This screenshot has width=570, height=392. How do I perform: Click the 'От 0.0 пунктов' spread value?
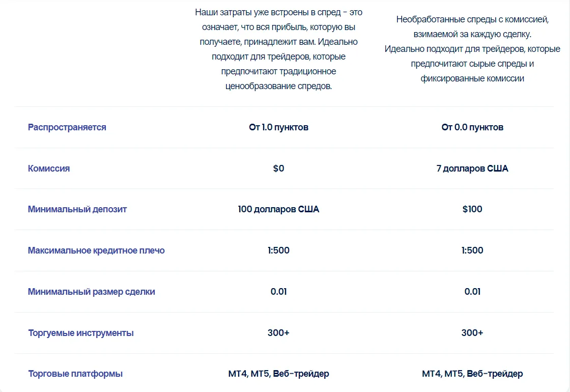[x=472, y=127]
